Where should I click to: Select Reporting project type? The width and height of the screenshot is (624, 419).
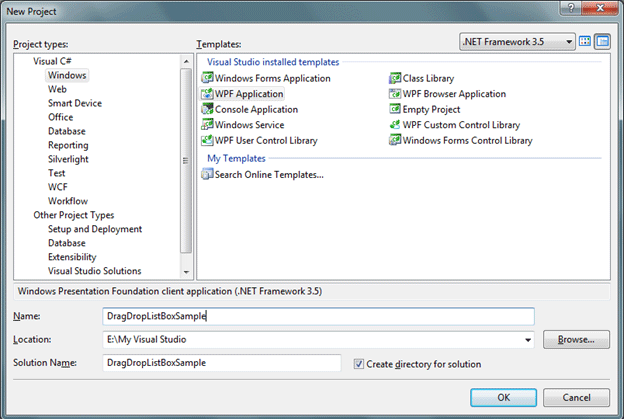[x=68, y=145]
